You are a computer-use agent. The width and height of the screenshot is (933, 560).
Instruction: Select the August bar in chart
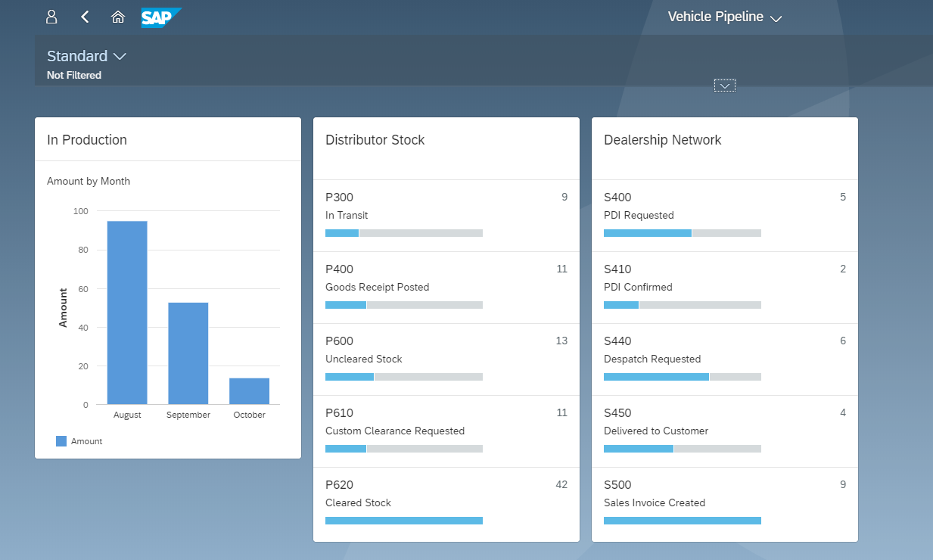click(127, 313)
